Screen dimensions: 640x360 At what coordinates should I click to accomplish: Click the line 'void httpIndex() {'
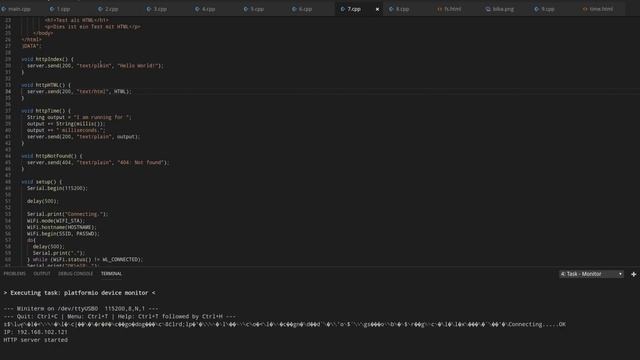click(47, 59)
